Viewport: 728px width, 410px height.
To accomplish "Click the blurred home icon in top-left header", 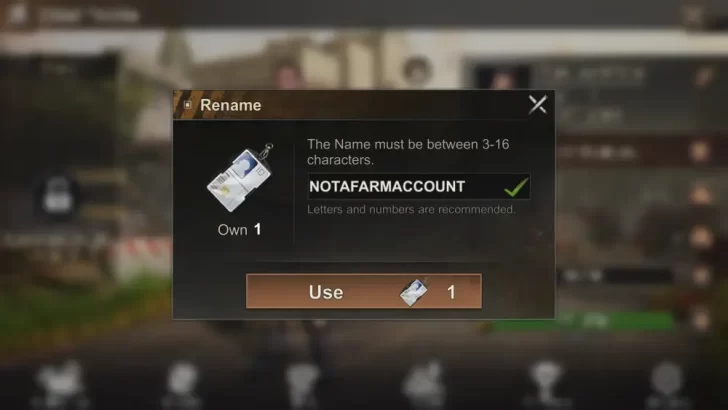I will [x=18, y=13].
